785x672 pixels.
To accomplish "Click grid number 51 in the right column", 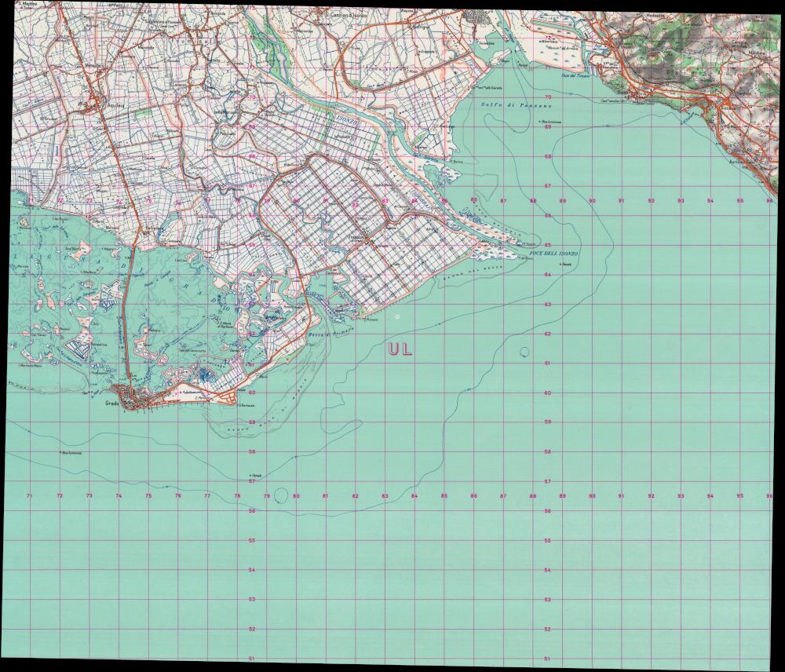I will pos(548,659).
